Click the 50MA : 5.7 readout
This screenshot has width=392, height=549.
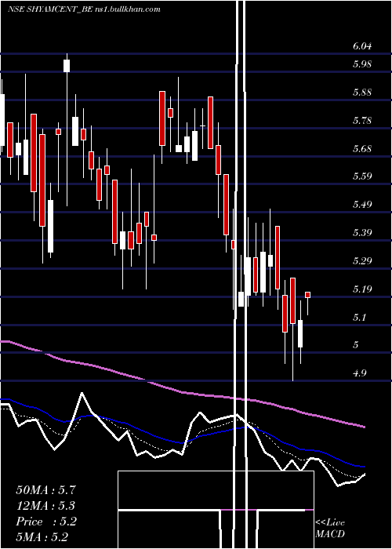click(45, 490)
